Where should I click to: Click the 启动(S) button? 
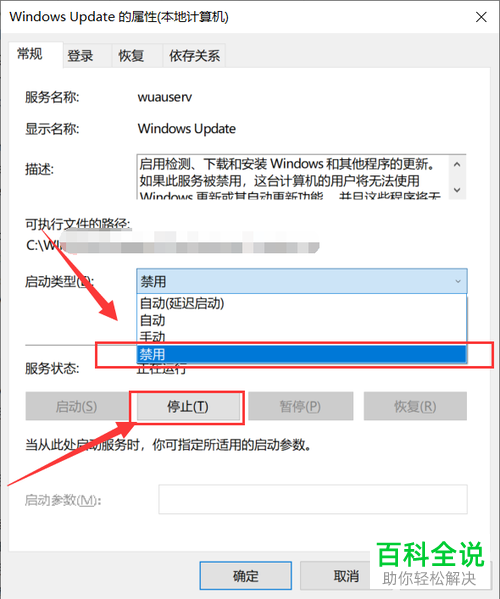76,406
